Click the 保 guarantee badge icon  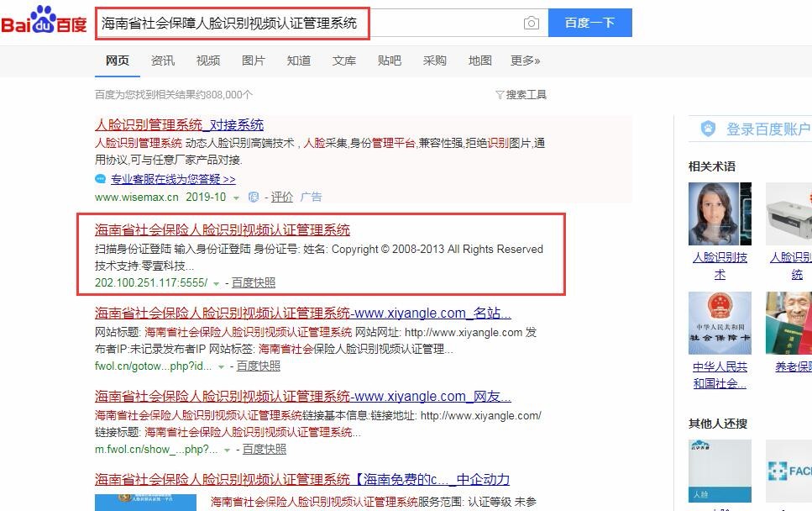click(x=254, y=197)
